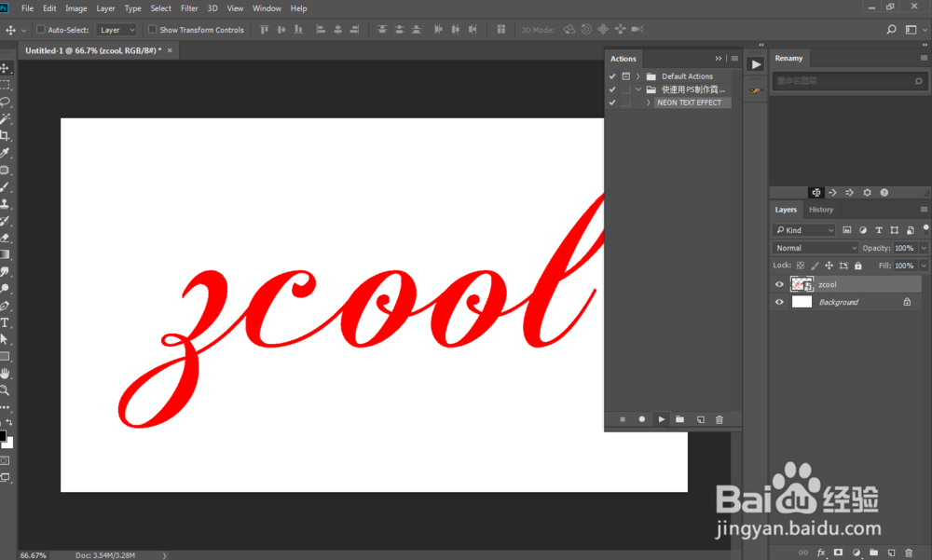Image resolution: width=932 pixels, height=560 pixels.
Task: Create new action set folder
Action: [680, 419]
